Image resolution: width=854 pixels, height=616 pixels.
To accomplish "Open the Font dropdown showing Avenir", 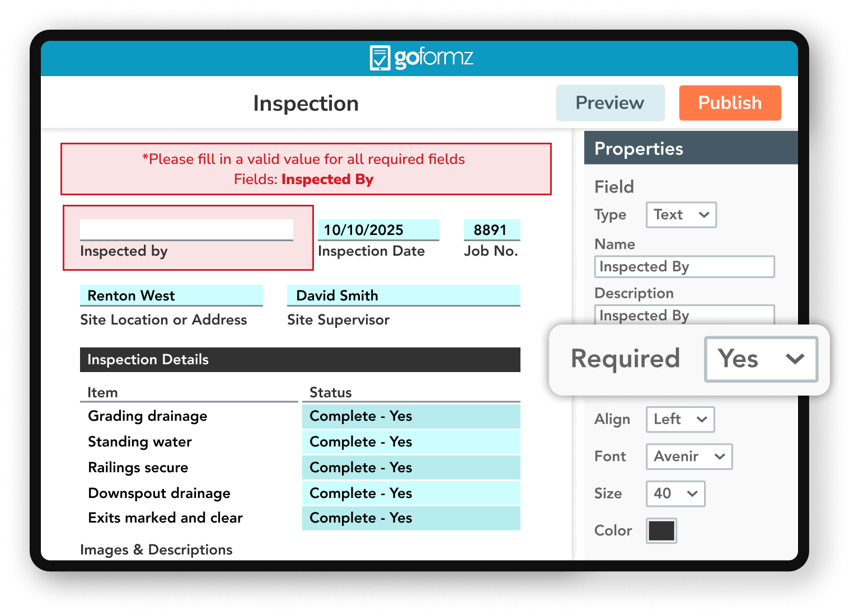I will tap(689, 457).
